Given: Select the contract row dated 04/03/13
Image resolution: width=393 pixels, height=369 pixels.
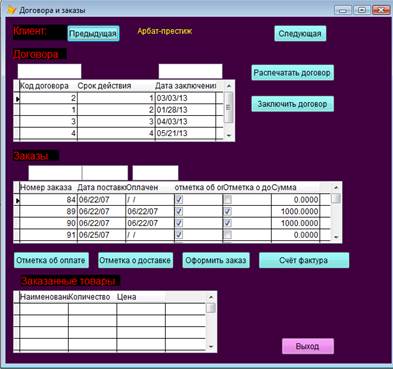Looking at the screenshot, I should pyautogui.click(x=118, y=121).
